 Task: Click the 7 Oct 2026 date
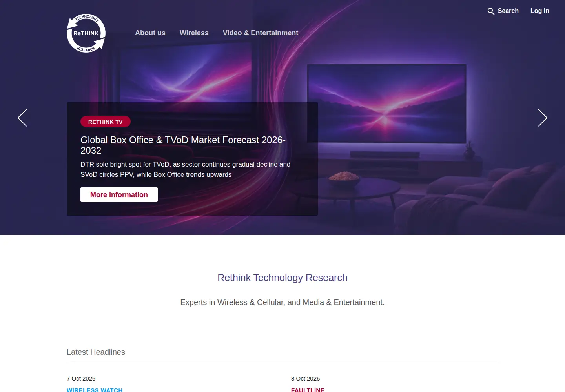(x=81, y=379)
